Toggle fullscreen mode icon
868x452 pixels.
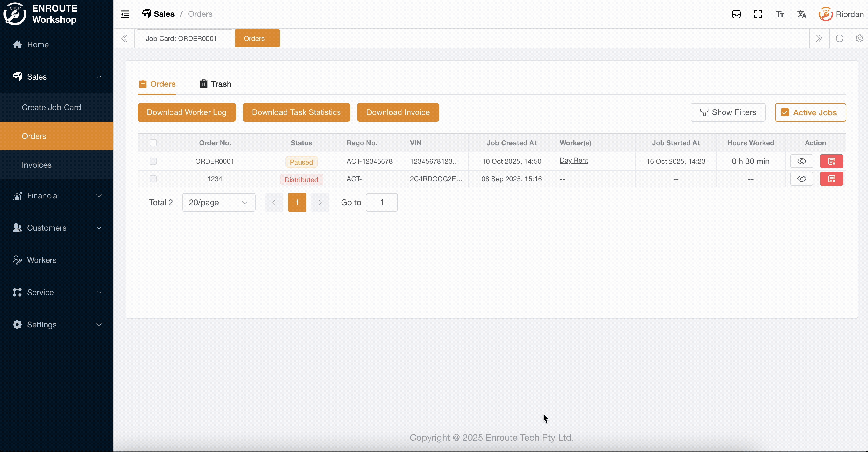[x=758, y=14]
